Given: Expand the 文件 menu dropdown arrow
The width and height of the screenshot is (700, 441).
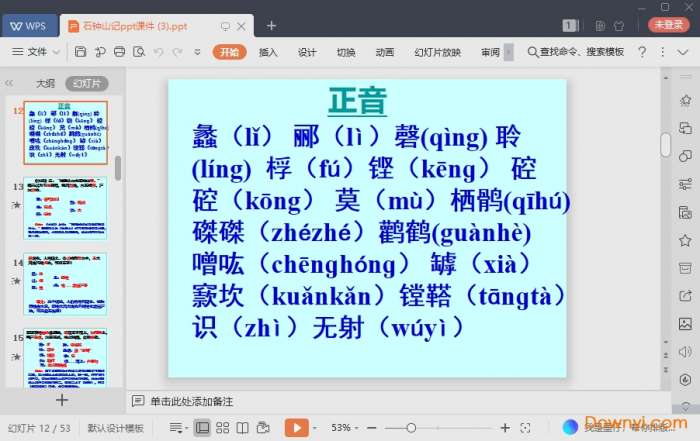Looking at the screenshot, I should [x=56, y=52].
